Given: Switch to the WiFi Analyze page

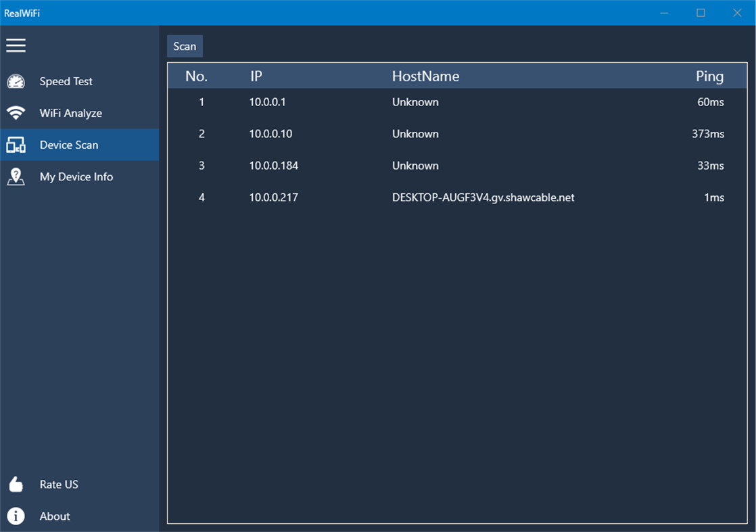Looking at the screenshot, I should (71, 113).
